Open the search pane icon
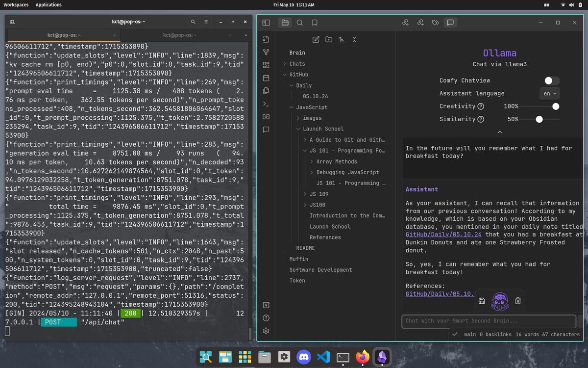Image resolution: width=588 pixels, height=368 pixels. [300, 23]
